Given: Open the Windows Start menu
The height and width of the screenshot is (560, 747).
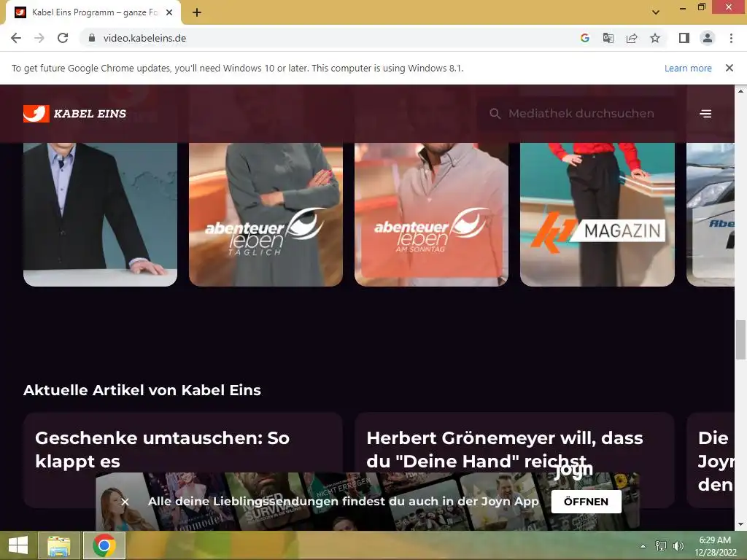Looking at the screenshot, I should pyautogui.click(x=18, y=545).
